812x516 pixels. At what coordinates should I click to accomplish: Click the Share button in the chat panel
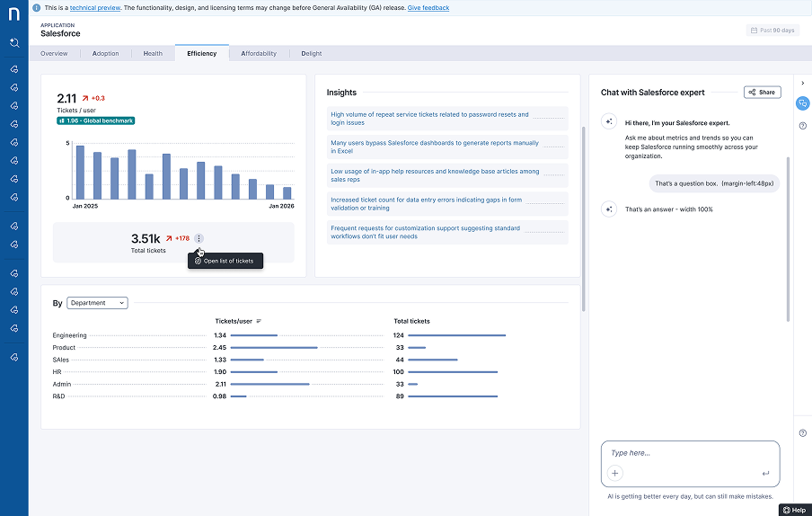pyautogui.click(x=763, y=93)
